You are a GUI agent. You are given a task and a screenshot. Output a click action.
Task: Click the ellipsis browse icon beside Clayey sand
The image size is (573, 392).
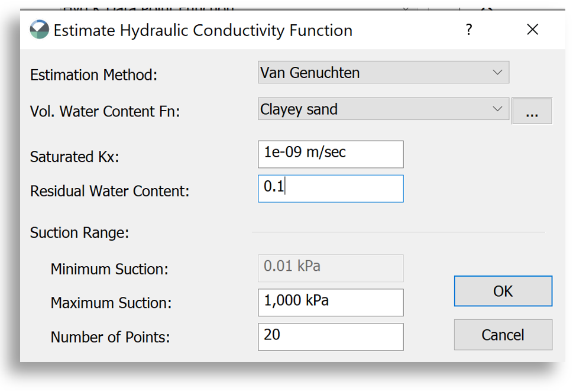[x=532, y=111]
